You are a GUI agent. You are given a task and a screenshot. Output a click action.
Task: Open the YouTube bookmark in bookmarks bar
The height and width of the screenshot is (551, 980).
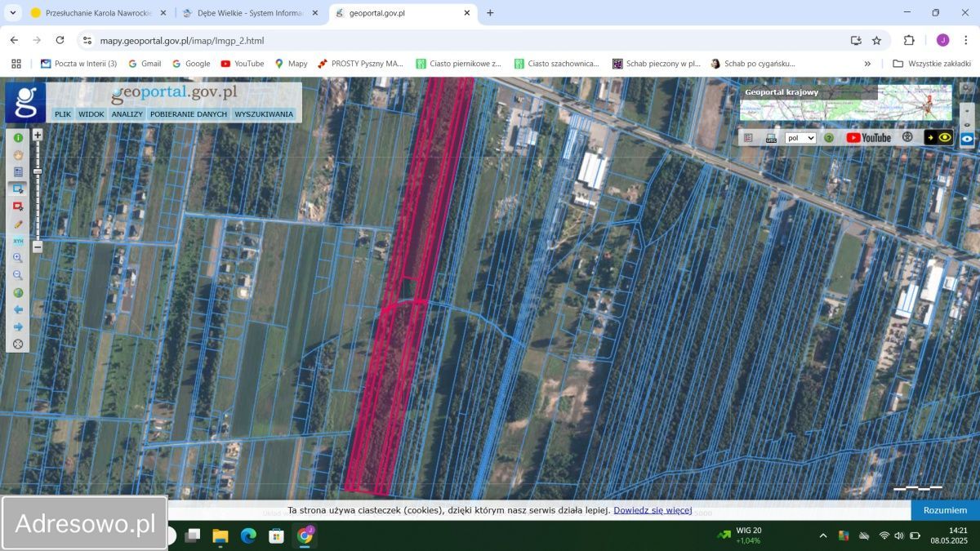tap(243, 63)
